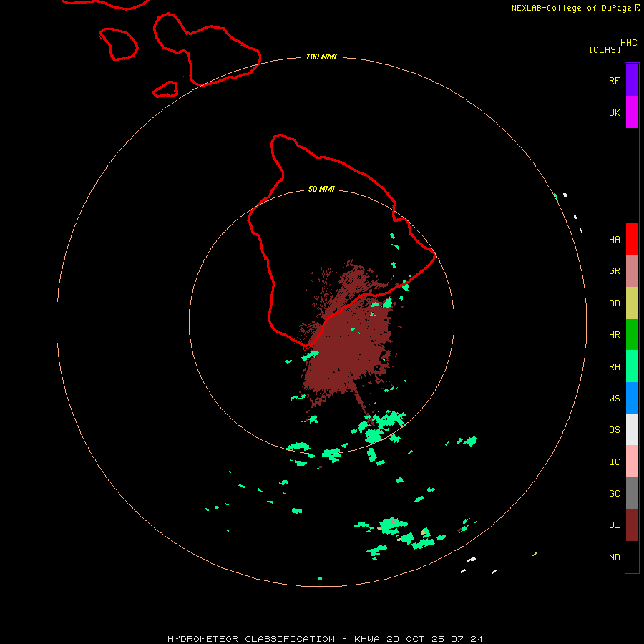Click the RF legend label
Image resolution: width=644 pixels, height=644 pixels.
click(x=614, y=80)
